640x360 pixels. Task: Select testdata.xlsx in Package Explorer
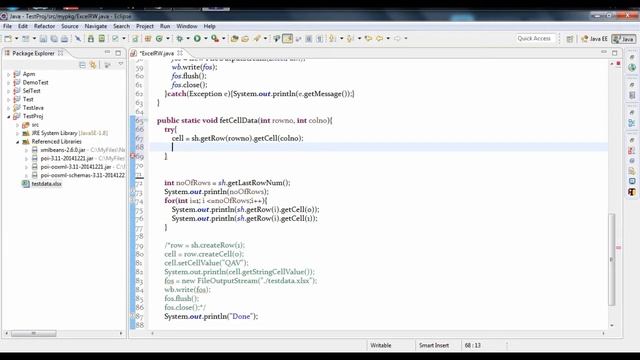47,184
